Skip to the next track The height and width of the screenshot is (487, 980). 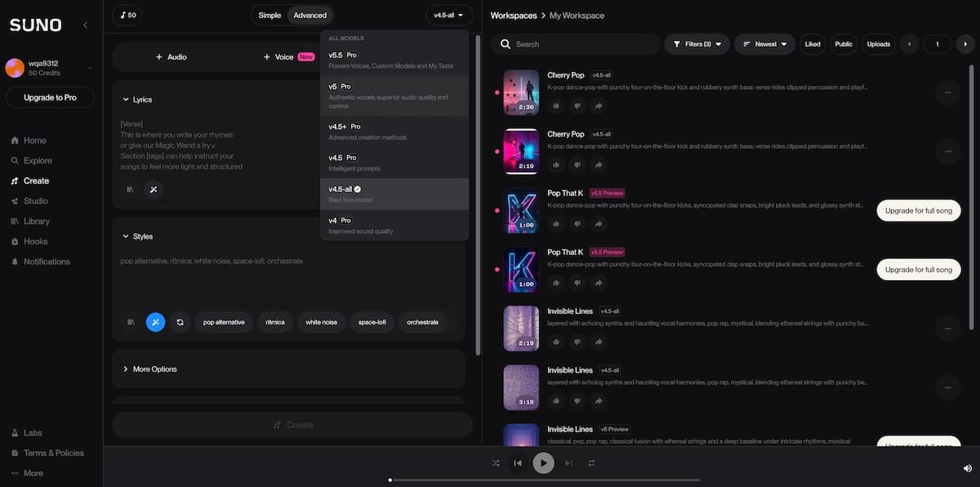click(569, 463)
